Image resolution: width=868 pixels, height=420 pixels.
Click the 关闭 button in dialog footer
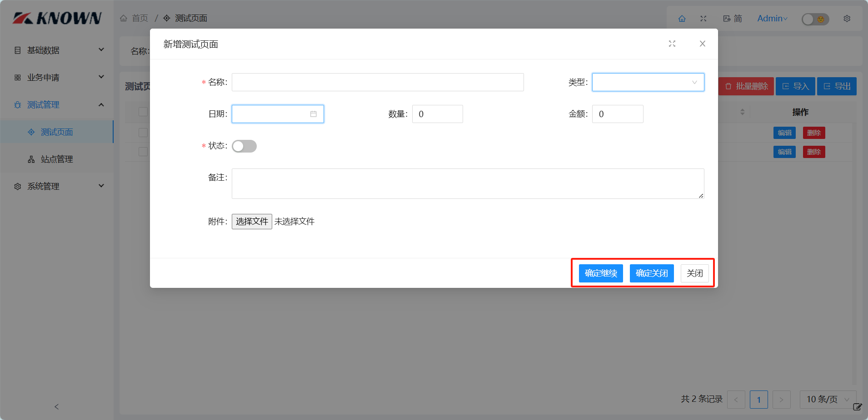point(695,273)
